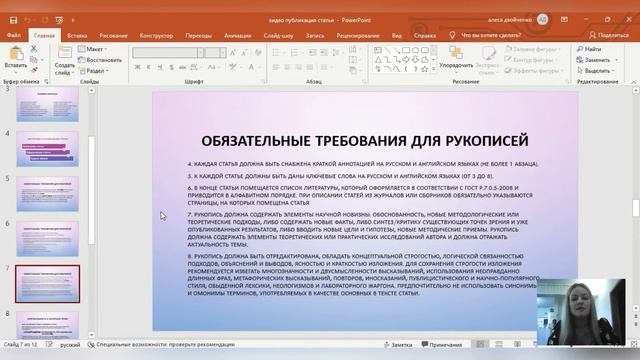Pick the star shape in the shapes gallery
The height and width of the screenshot is (360, 640).
(x=424, y=69)
